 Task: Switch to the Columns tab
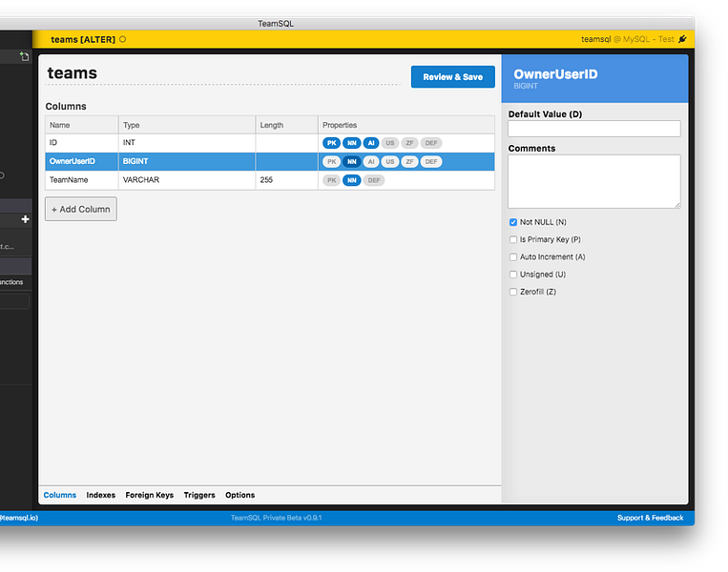59,495
